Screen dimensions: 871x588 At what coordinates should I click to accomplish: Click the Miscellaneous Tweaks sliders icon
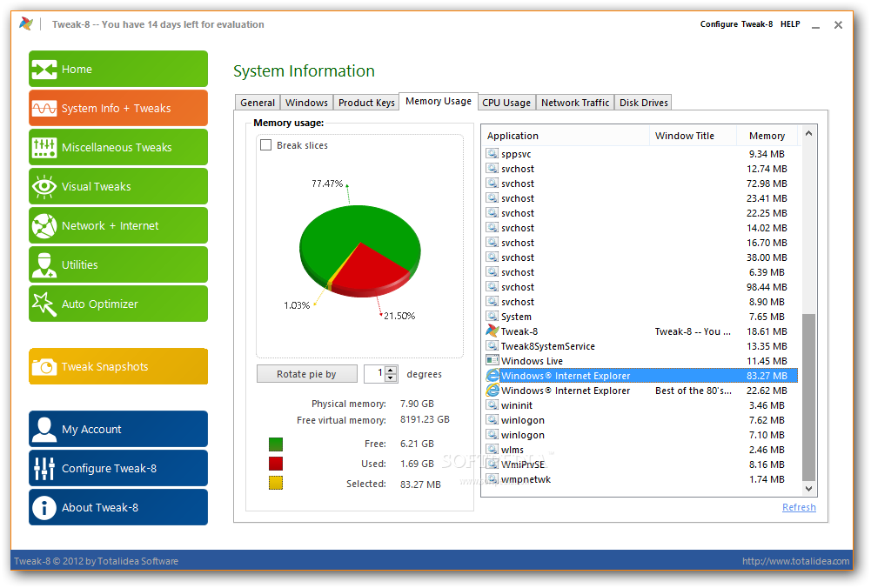(x=44, y=147)
